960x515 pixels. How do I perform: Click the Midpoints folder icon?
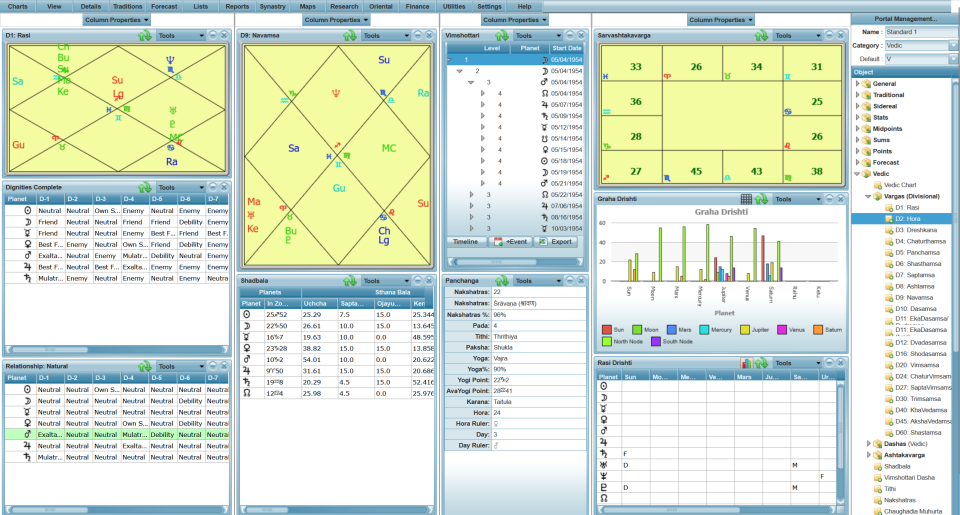[866, 129]
